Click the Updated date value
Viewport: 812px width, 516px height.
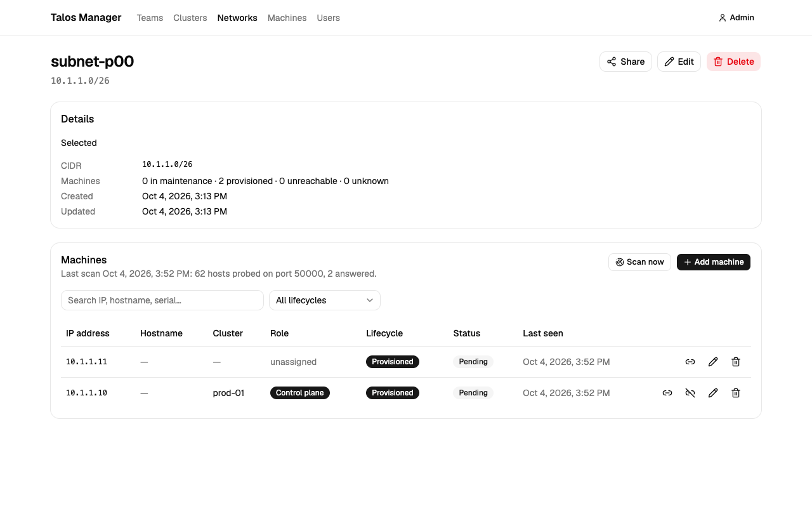point(185,211)
